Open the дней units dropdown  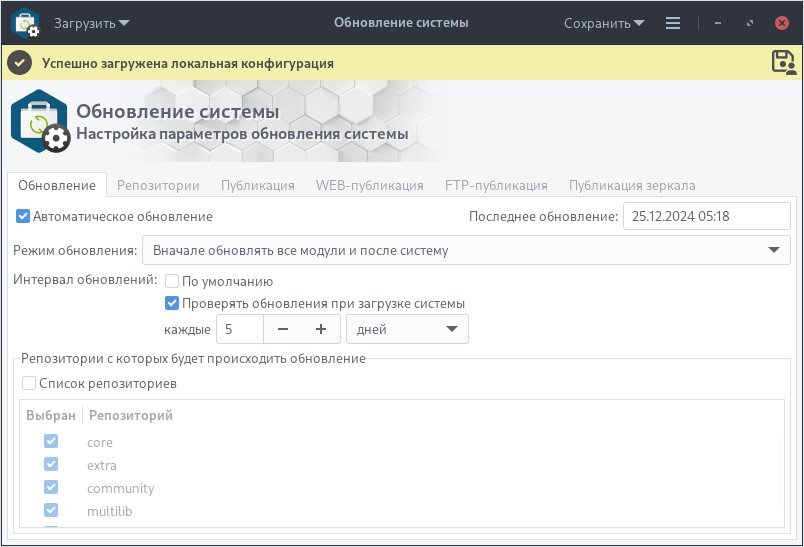(407, 329)
